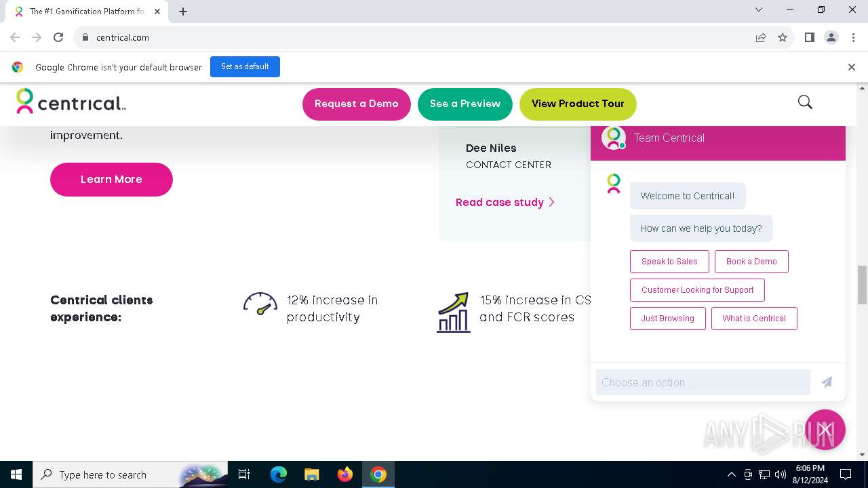
Task: Choose Speak to Sales in chat
Action: point(669,262)
